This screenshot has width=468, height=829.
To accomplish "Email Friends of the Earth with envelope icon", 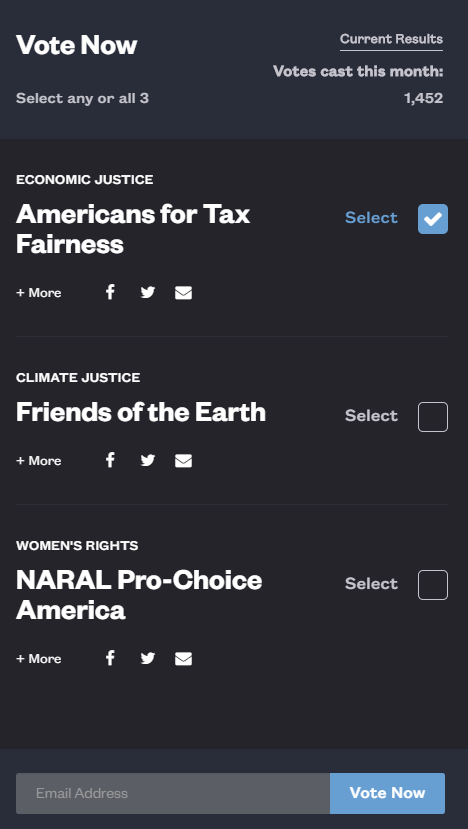I will point(183,460).
